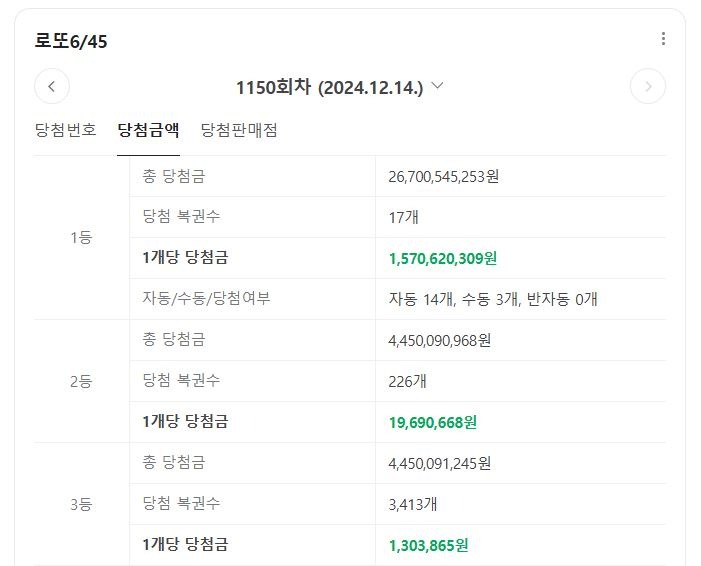Click the 3등 per-ticket prize 1,303,865원

pyautogui.click(x=429, y=545)
